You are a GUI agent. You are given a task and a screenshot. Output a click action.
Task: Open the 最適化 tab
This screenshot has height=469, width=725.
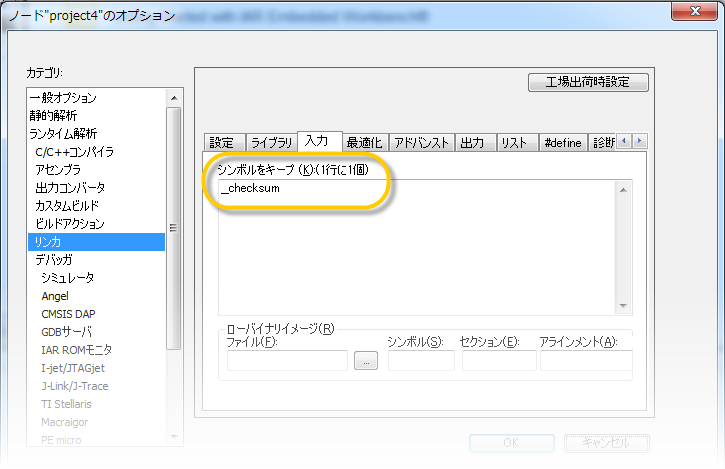pyautogui.click(x=365, y=143)
